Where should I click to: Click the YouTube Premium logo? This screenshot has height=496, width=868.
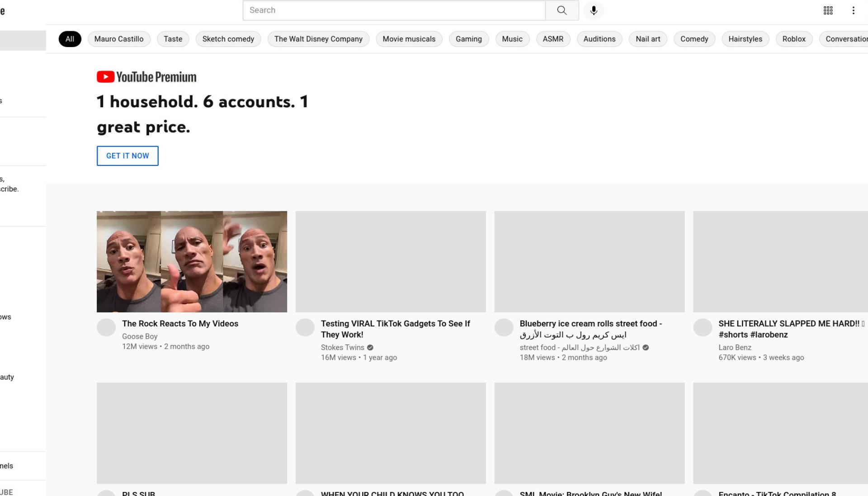point(146,77)
